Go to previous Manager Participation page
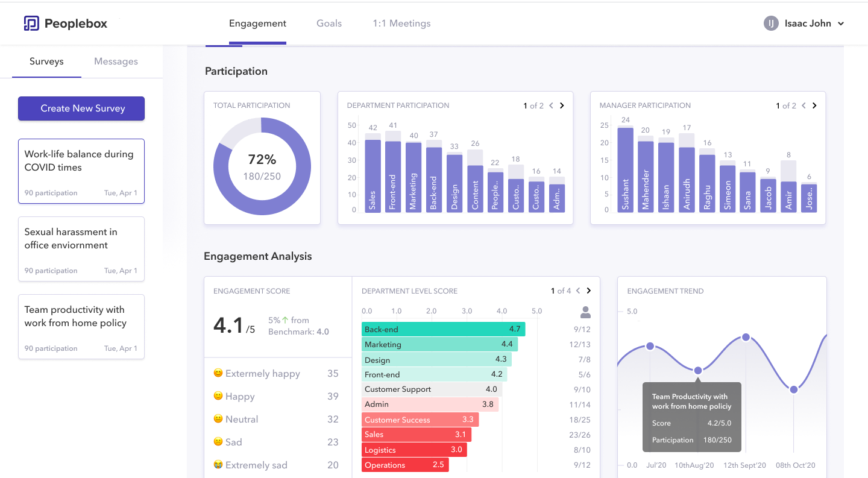868x478 pixels. 803,105
